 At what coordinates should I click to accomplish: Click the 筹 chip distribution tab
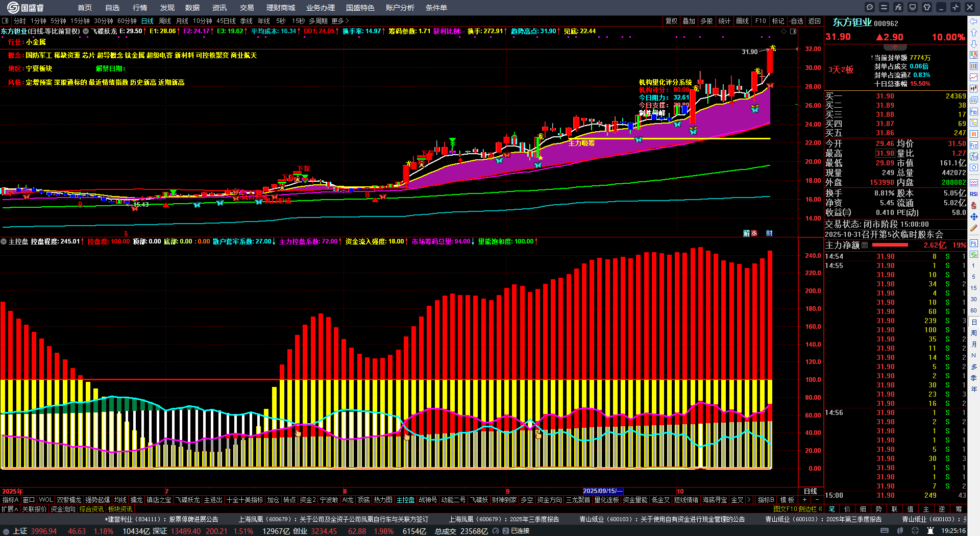click(959, 509)
